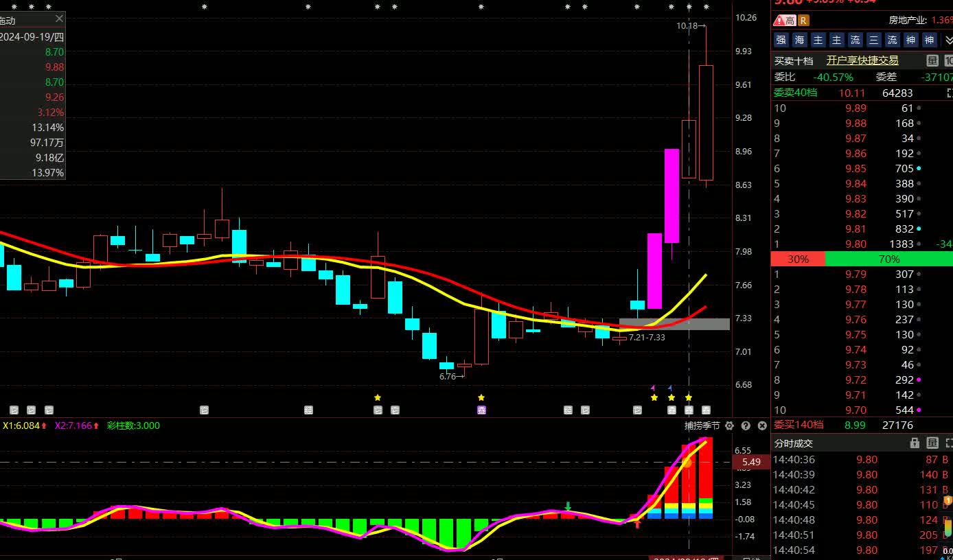Open the 开户享快捷交易 link
The image size is (953, 560).
pos(862,60)
